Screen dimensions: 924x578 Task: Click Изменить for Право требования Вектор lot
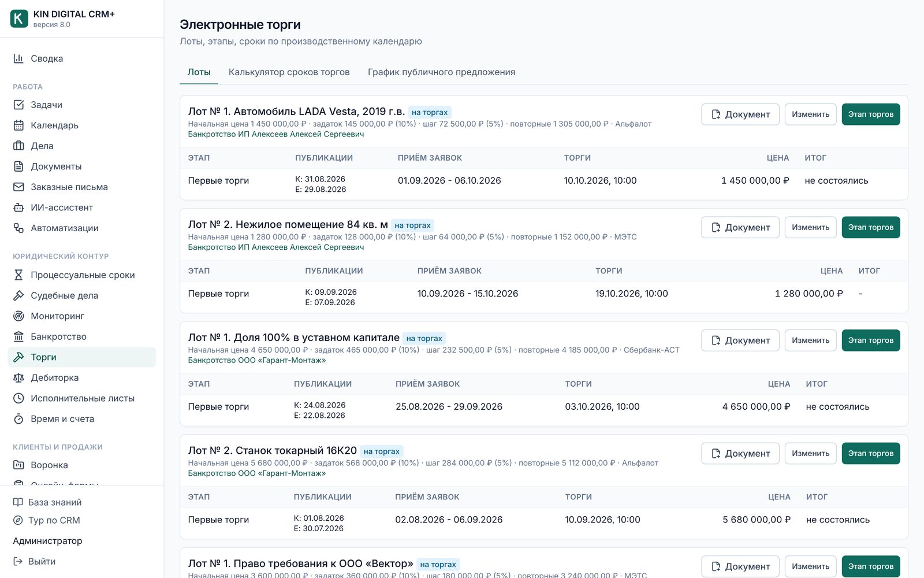(810, 566)
